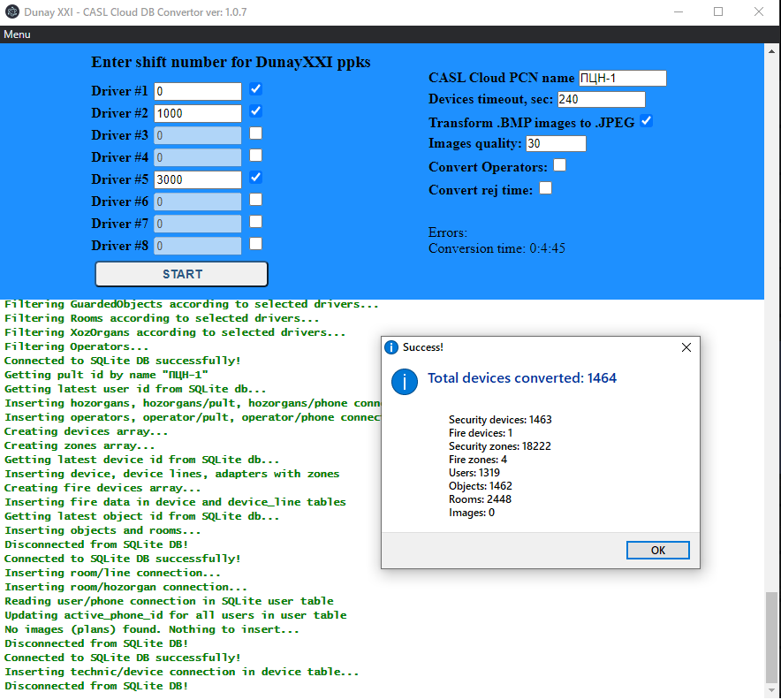Maximize the Dunay XXI window
This screenshot has width=781, height=700.
coord(718,12)
